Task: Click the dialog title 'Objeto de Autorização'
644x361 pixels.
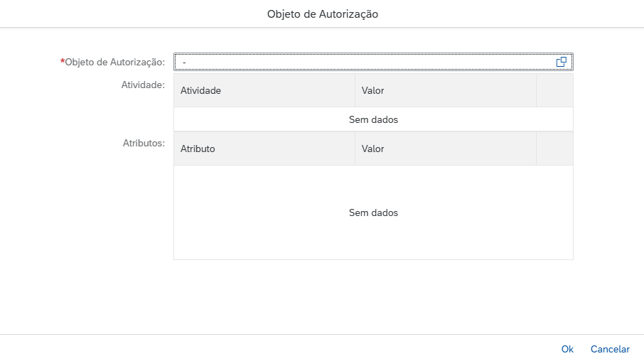Action: pos(322,14)
